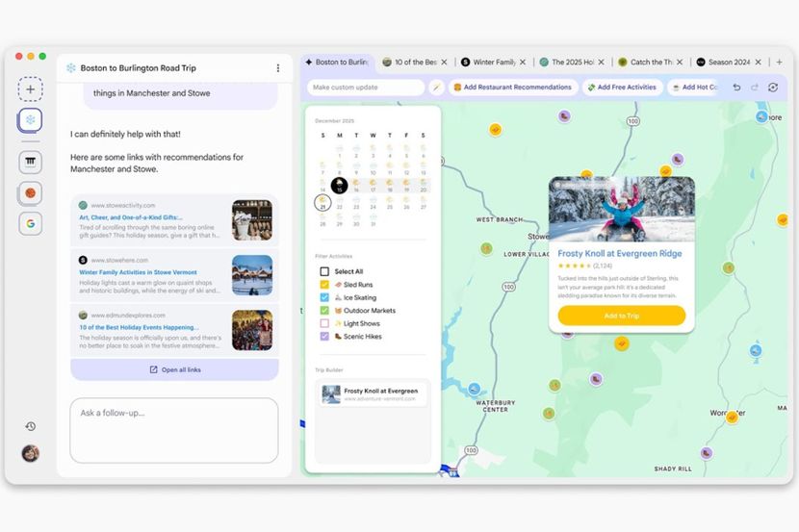Click the Ask a follow-up input box

coord(174,429)
